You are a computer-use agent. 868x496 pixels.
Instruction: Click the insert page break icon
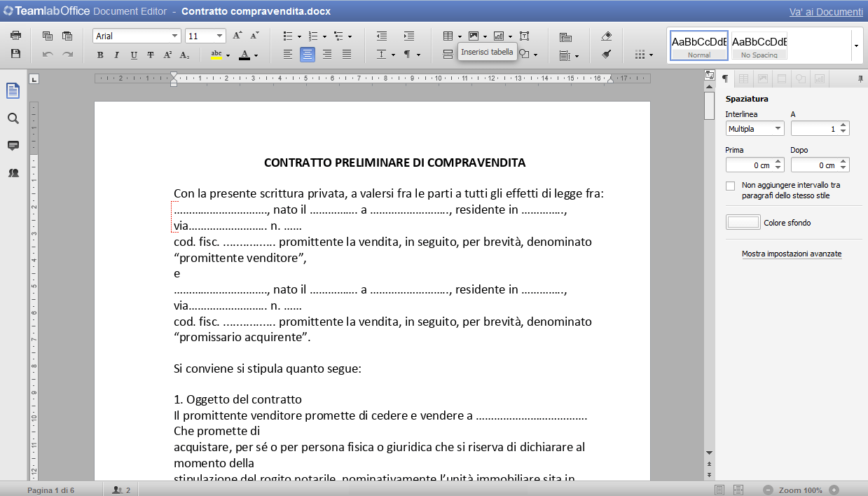(448, 54)
